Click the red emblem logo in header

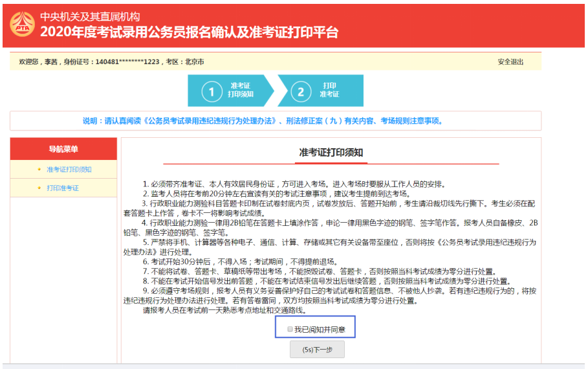coord(22,25)
